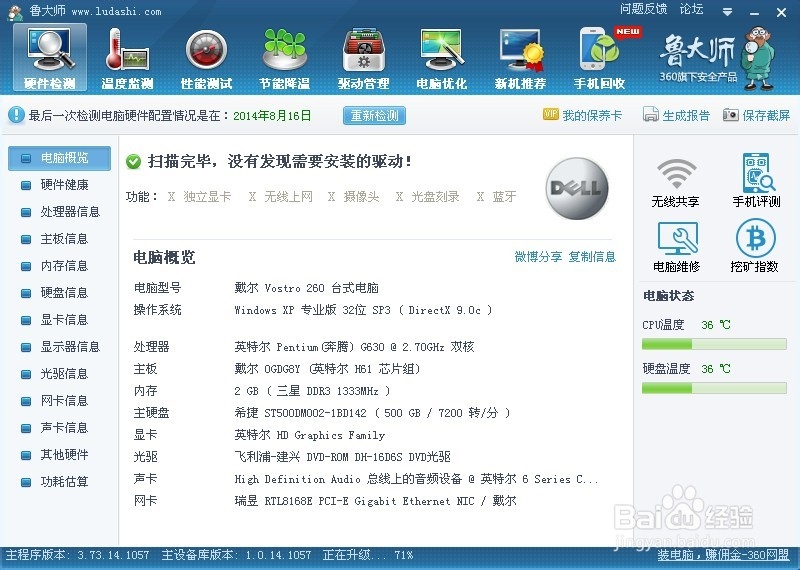
Task: Click the 2 GB 三星 DDR3 memory text
Action: click(312, 391)
